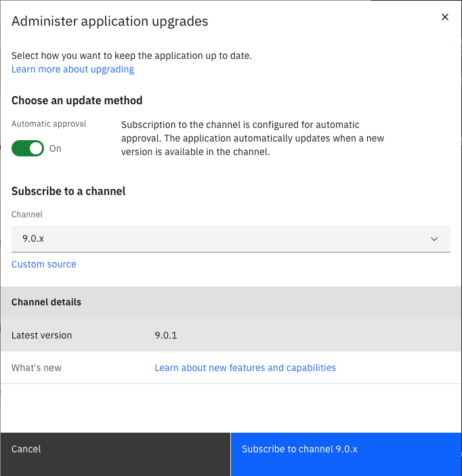The height and width of the screenshot is (476, 462).
Task: Close the Administer application upgrades dialog
Action: click(444, 18)
